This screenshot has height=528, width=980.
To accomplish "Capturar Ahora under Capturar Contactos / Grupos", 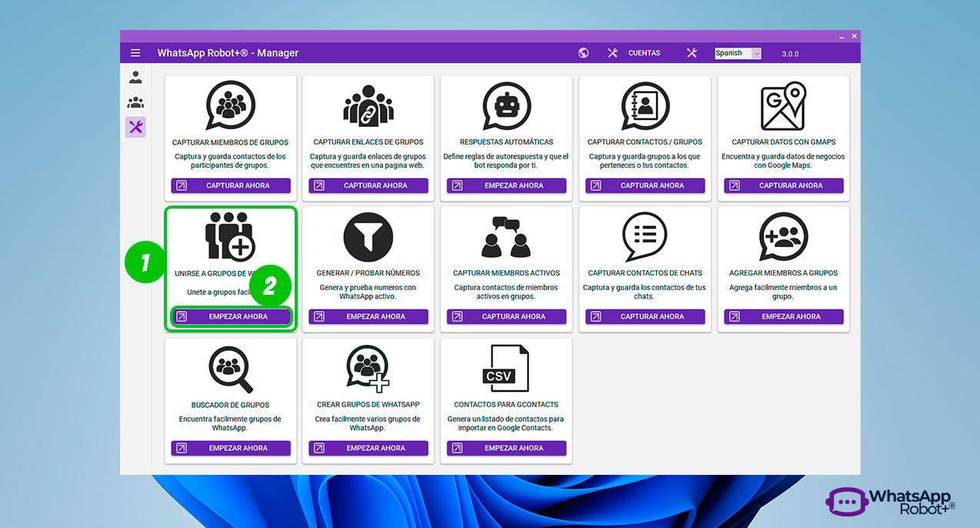I will [x=645, y=185].
